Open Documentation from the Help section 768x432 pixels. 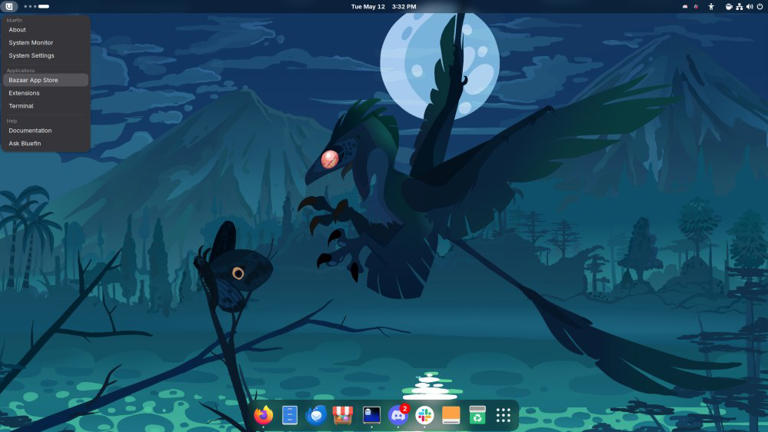pos(46,130)
